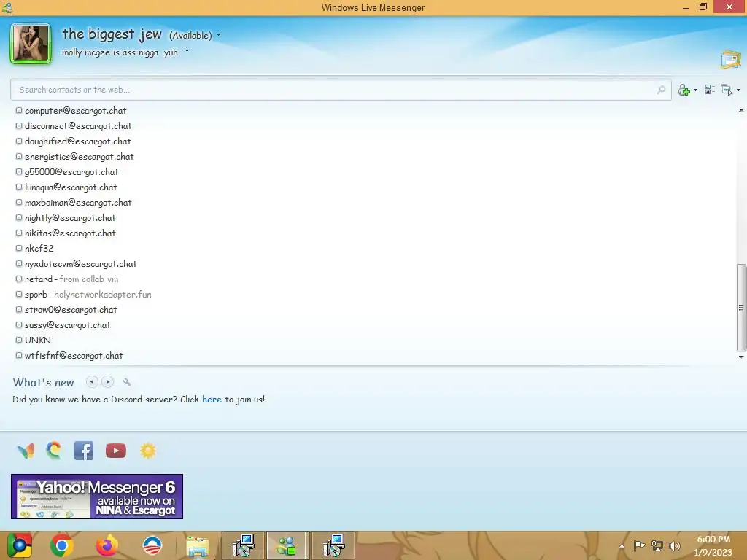
Task: Click the Start button on taskbar
Action: point(20,545)
